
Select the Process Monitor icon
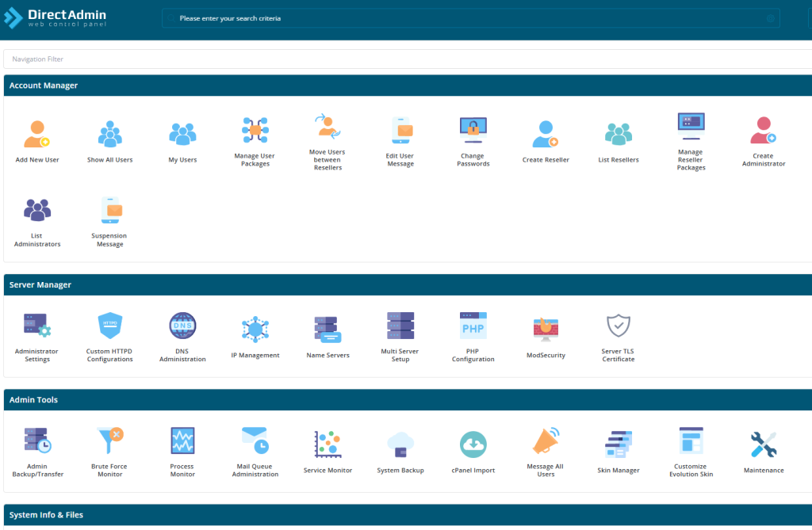(183, 440)
